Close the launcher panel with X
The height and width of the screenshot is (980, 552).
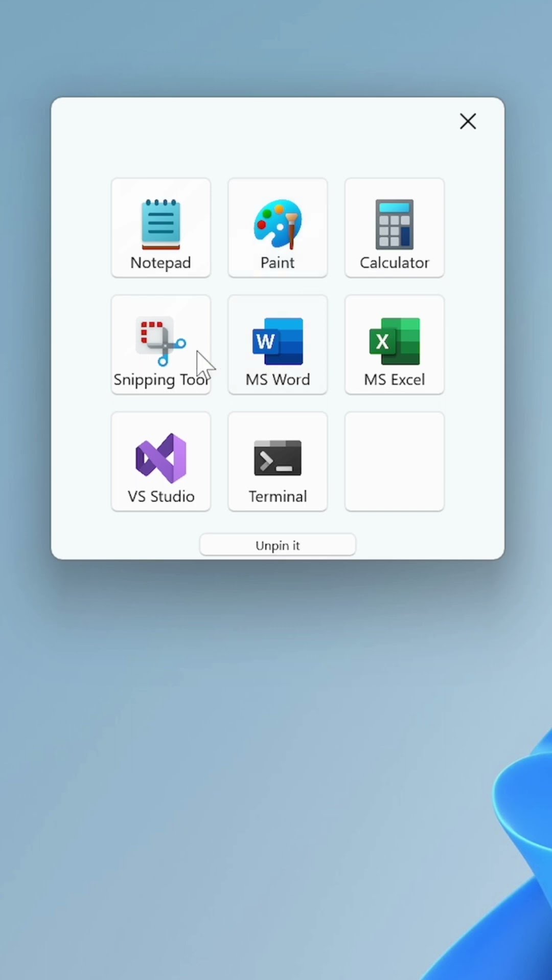pos(468,121)
